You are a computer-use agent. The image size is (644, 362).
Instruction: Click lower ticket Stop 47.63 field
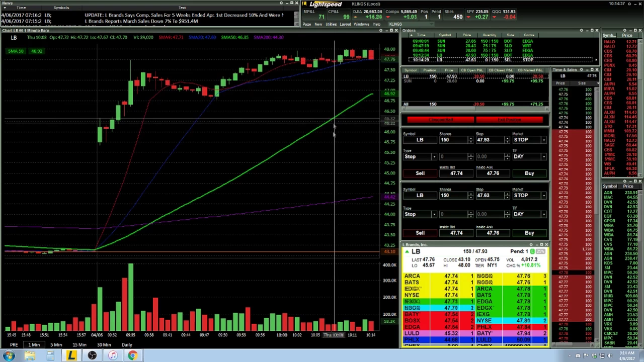[490, 196]
